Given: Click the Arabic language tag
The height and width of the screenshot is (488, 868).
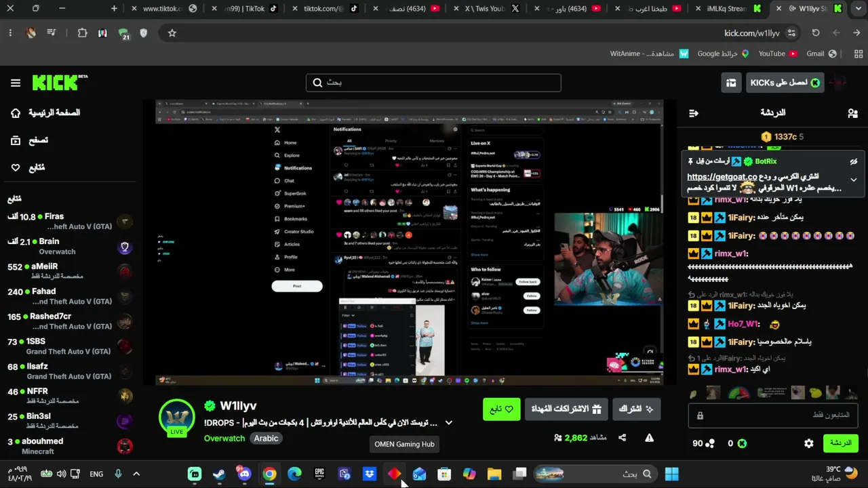Looking at the screenshot, I should tap(266, 439).
